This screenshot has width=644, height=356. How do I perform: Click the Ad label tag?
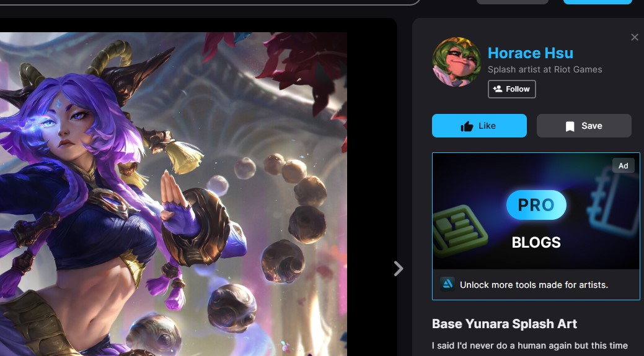[623, 166]
